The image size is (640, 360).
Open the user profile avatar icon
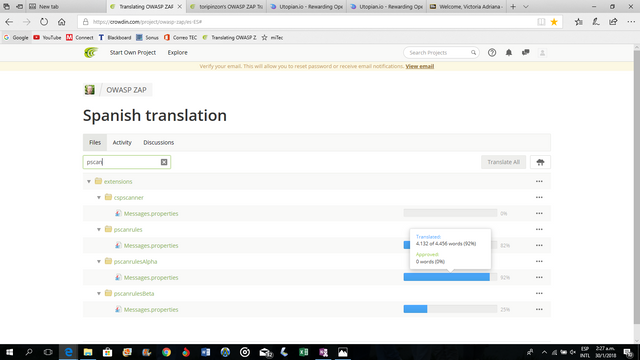pyautogui.click(x=542, y=53)
